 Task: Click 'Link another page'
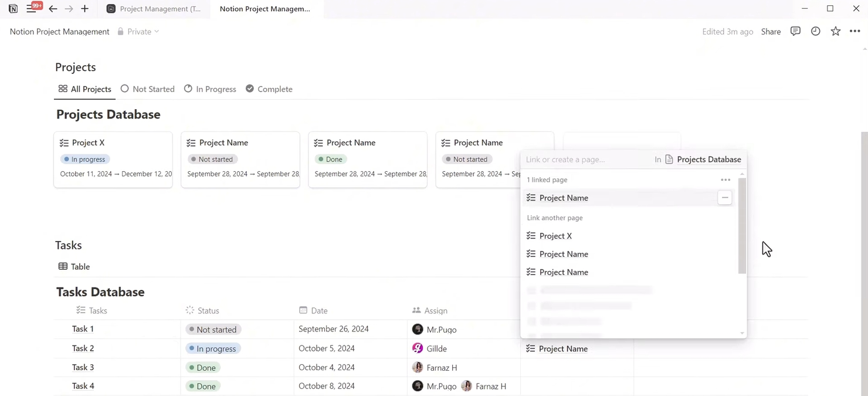click(554, 218)
